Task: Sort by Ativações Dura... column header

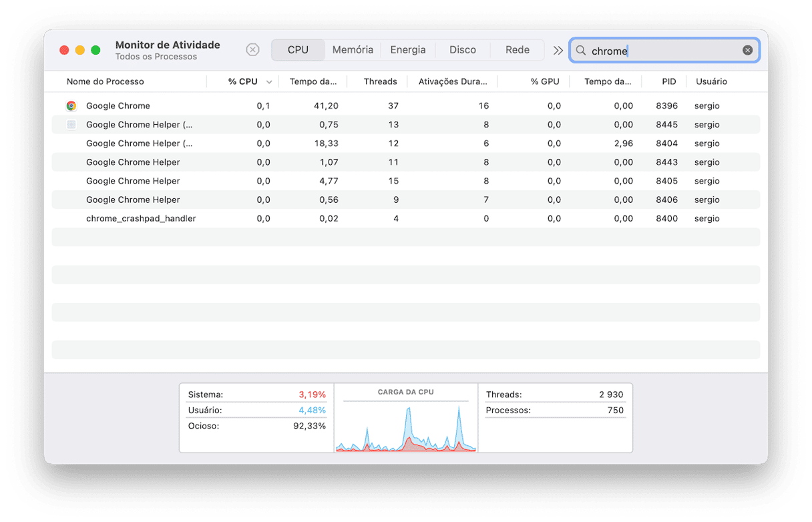Action: pyautogui.click(x=453, y=81)
